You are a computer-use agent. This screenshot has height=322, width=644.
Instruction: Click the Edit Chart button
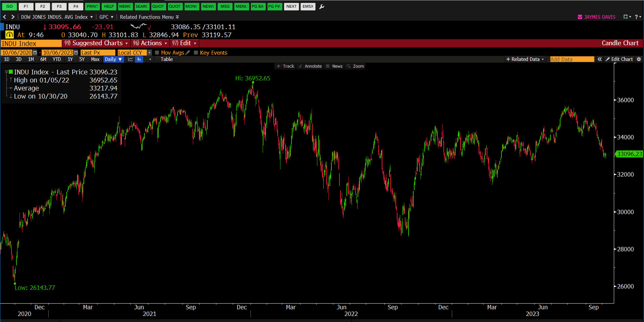[x=619, y=59]
